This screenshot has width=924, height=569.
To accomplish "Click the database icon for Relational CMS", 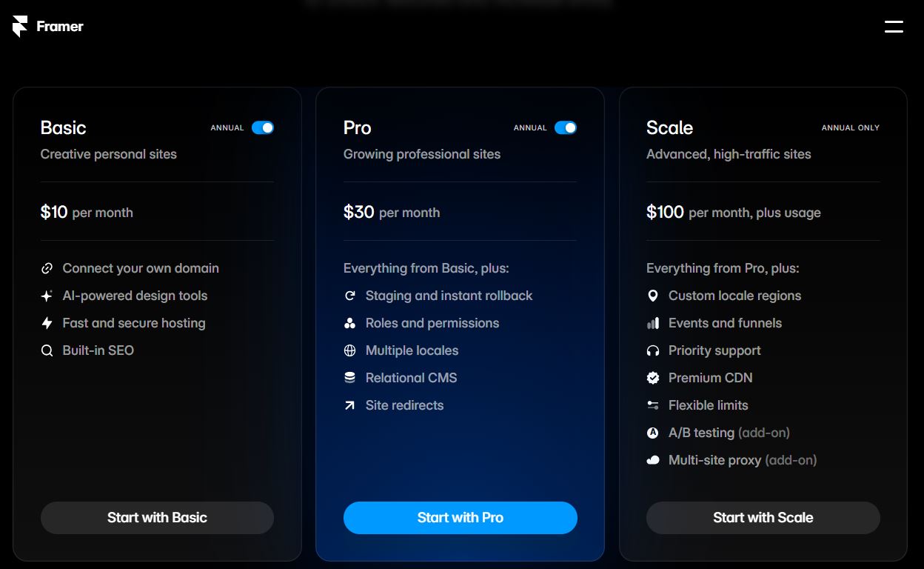I will [350, 378].
